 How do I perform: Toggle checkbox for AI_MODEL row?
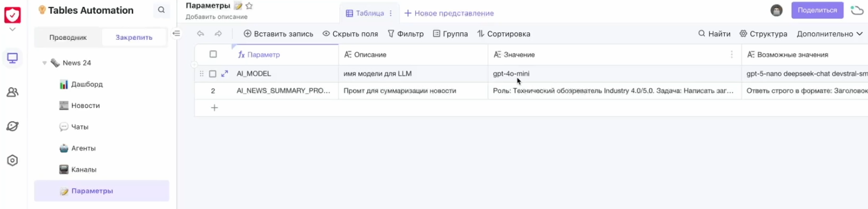[x=213, y=74]
